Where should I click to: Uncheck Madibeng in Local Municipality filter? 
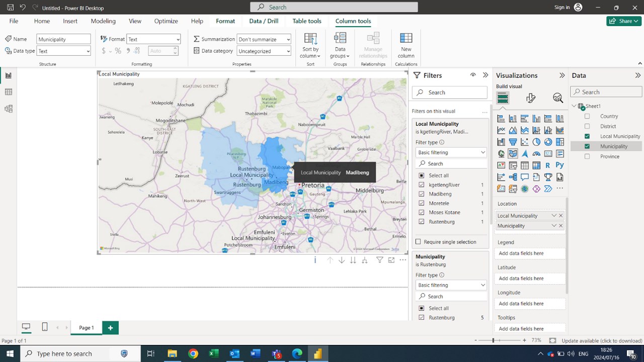click(x=422, y=194)
